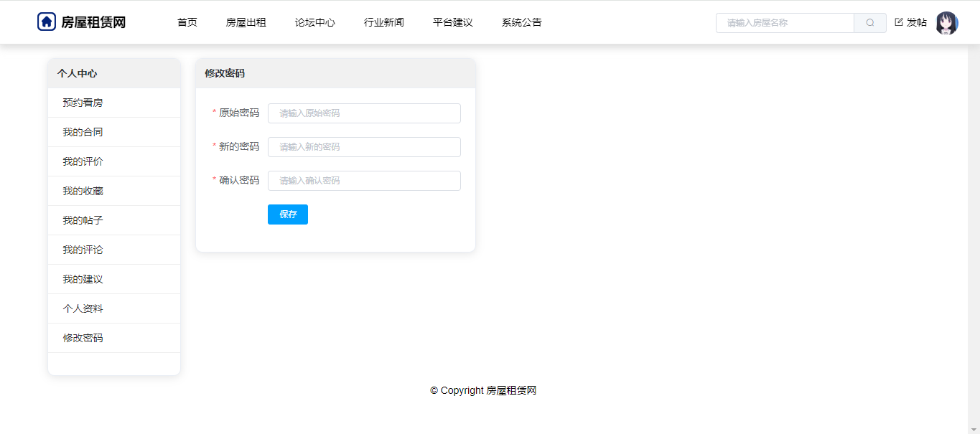Viewport: 980px width, 434px height.
Task: Open 系统公告 in the top navigation
Action: (522, 22)
